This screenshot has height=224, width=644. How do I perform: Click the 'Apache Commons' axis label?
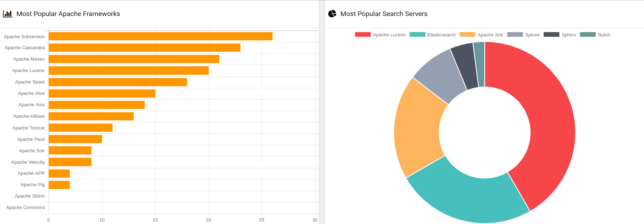tap(25, 208)
